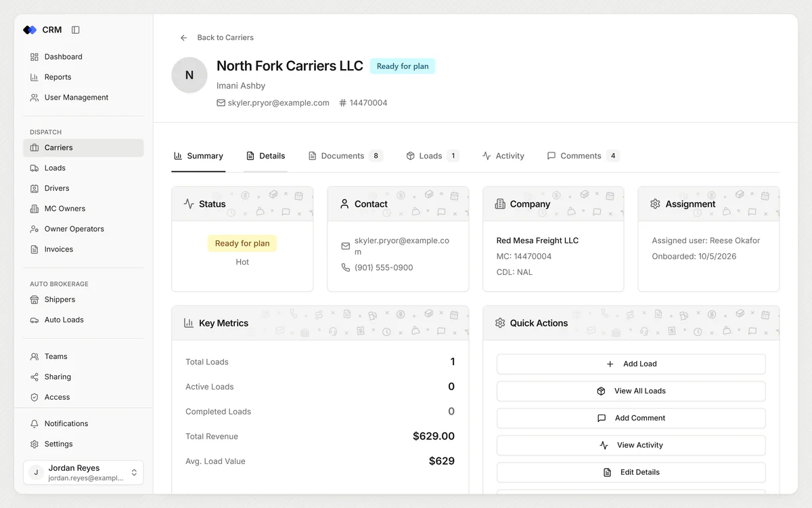Click the Dashboard grid icon

tap(35, 57)
